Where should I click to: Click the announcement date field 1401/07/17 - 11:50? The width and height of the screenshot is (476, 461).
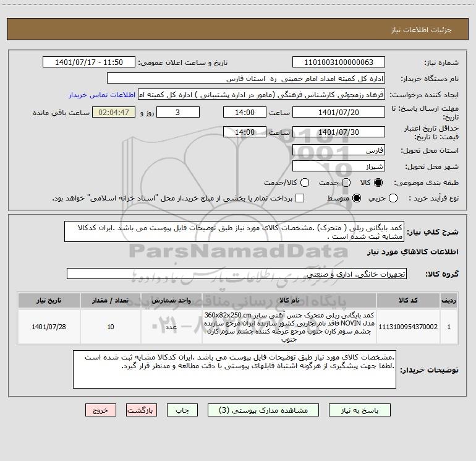pyautogui.click(x=88, y=62)
